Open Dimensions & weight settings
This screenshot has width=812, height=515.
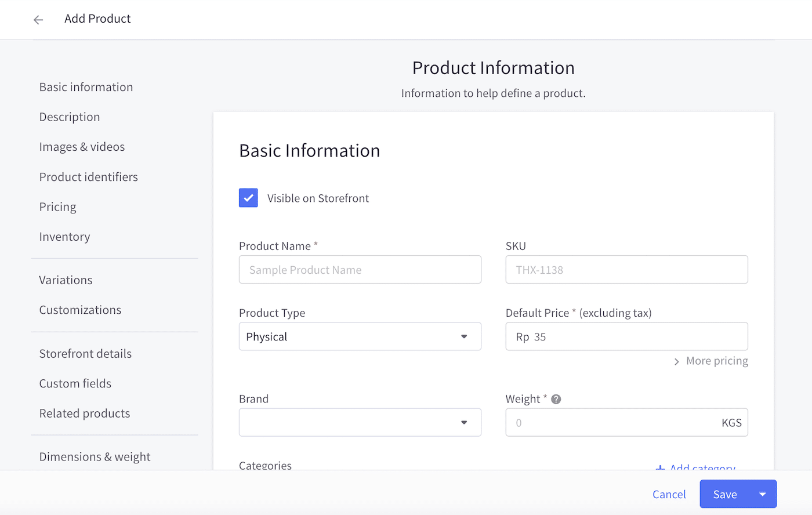click(95, 456)
